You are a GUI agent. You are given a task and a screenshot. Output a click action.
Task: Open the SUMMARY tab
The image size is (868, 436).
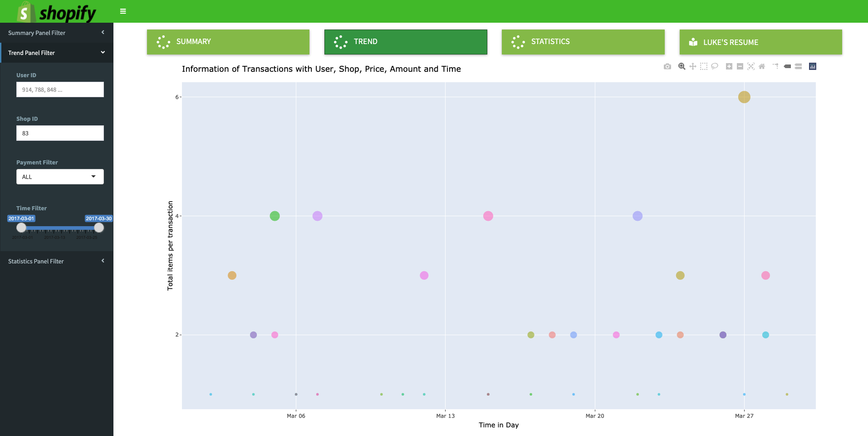(228, 42)
